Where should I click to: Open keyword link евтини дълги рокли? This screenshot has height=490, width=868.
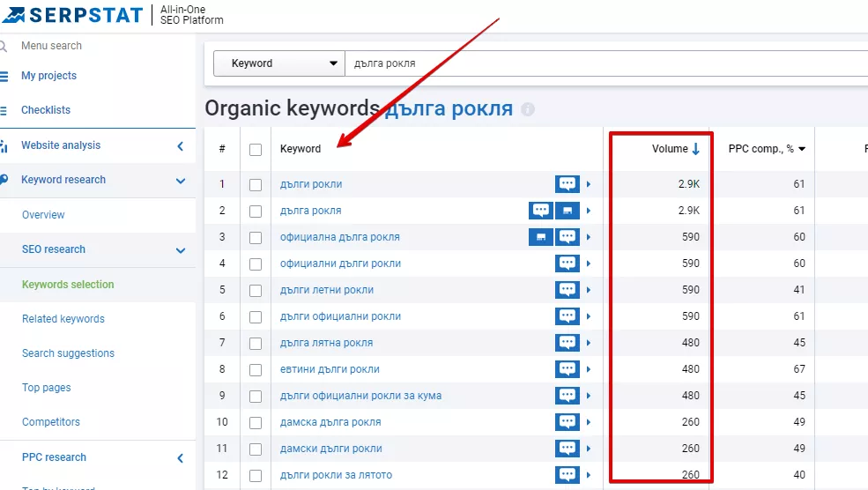click(330, 369)
